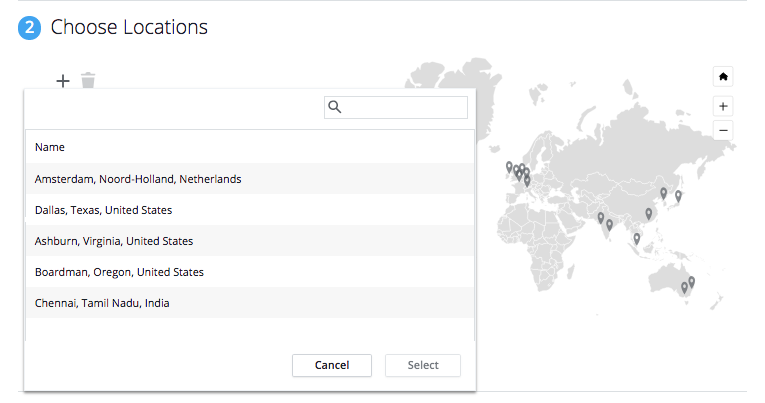Reset map with the home icon

pyautogui.click(x=723, y=77)
